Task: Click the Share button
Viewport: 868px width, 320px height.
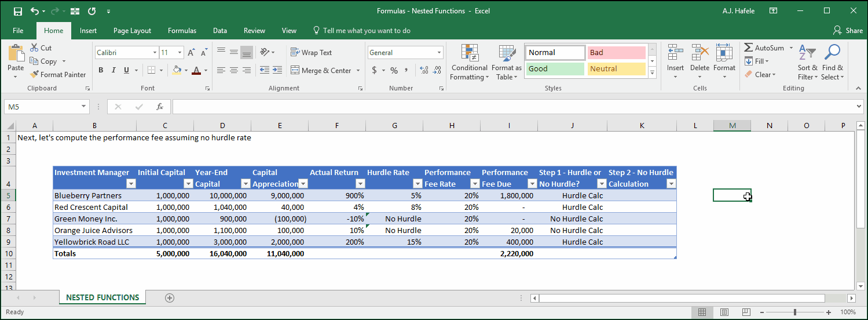Action: point(848,31)
